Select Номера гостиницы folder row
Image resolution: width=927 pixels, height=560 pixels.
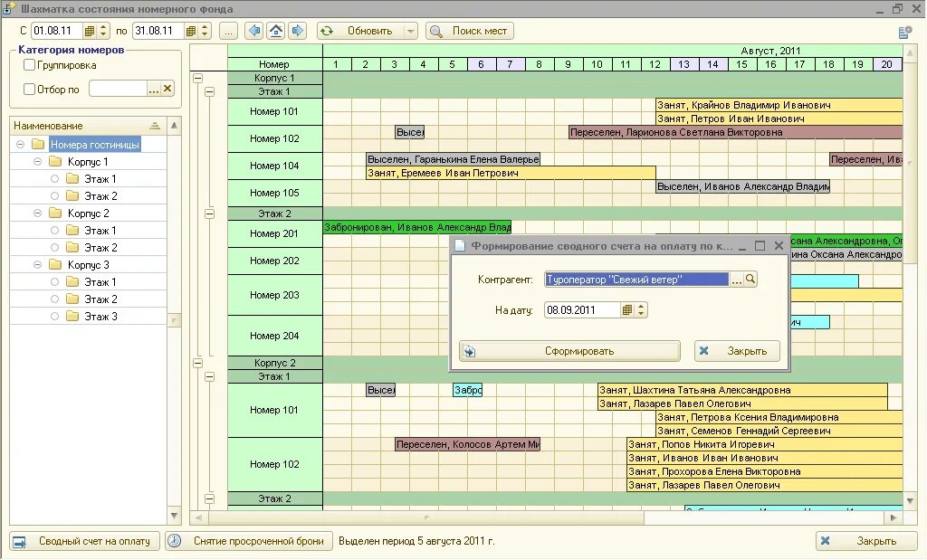click(94, 144)
